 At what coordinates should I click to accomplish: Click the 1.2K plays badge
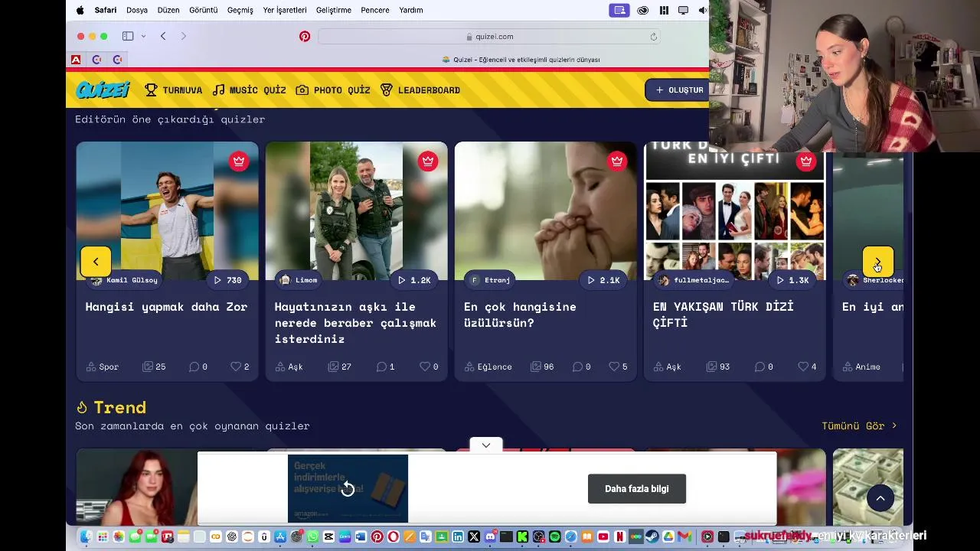[414, 280]
